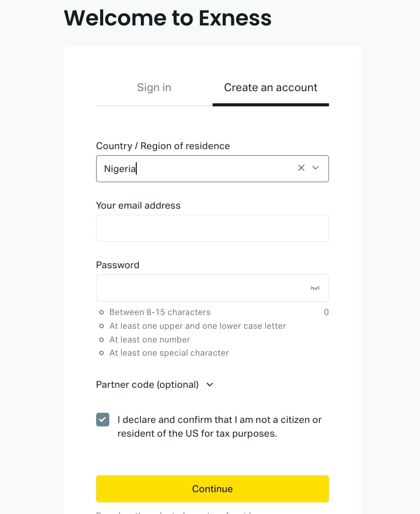Select the Create an account tab

[271, 88]
